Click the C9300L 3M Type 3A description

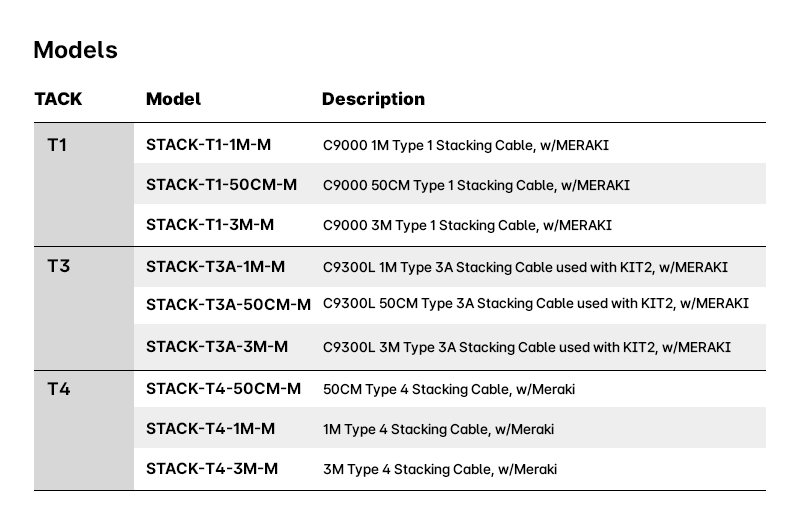pyautogui.click(x=526, y=347)
